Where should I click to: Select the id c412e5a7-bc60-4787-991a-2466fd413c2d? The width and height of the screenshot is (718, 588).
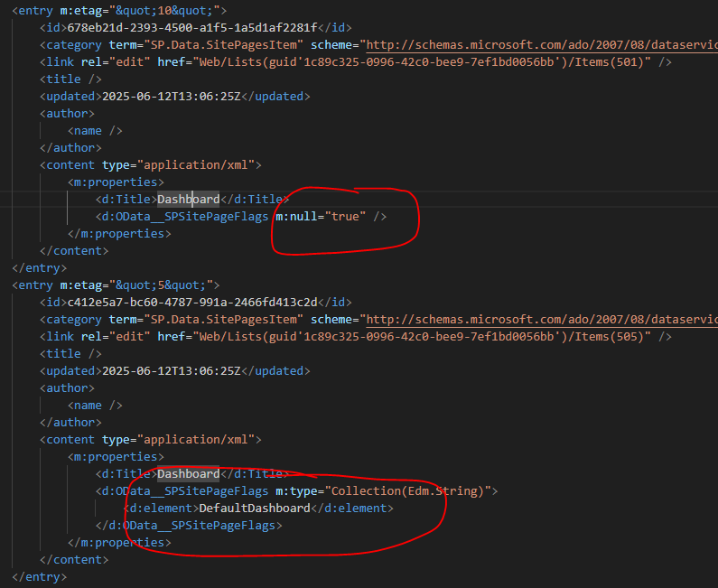click(x=191, y=303)
